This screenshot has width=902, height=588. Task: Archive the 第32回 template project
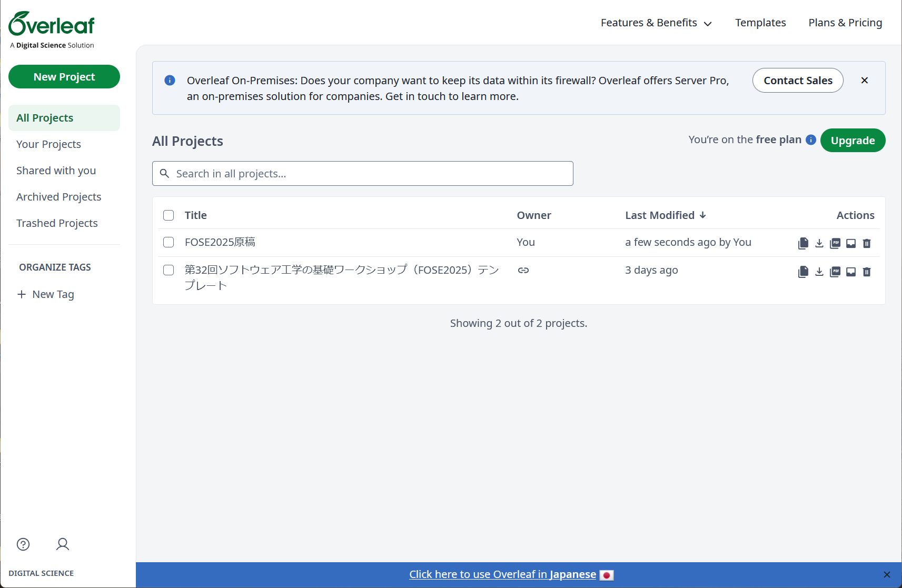coord(851,272)
